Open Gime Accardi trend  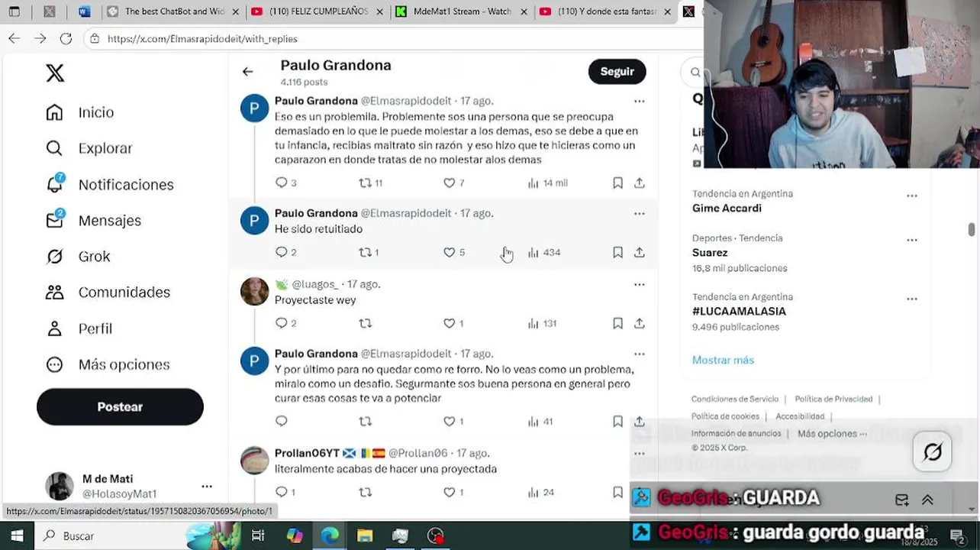click(727, 208)
